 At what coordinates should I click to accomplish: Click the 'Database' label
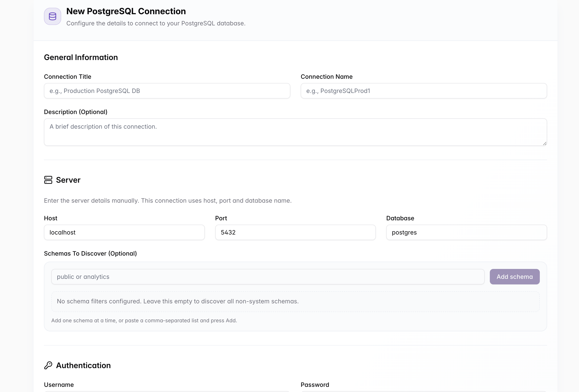click(400, 218)
